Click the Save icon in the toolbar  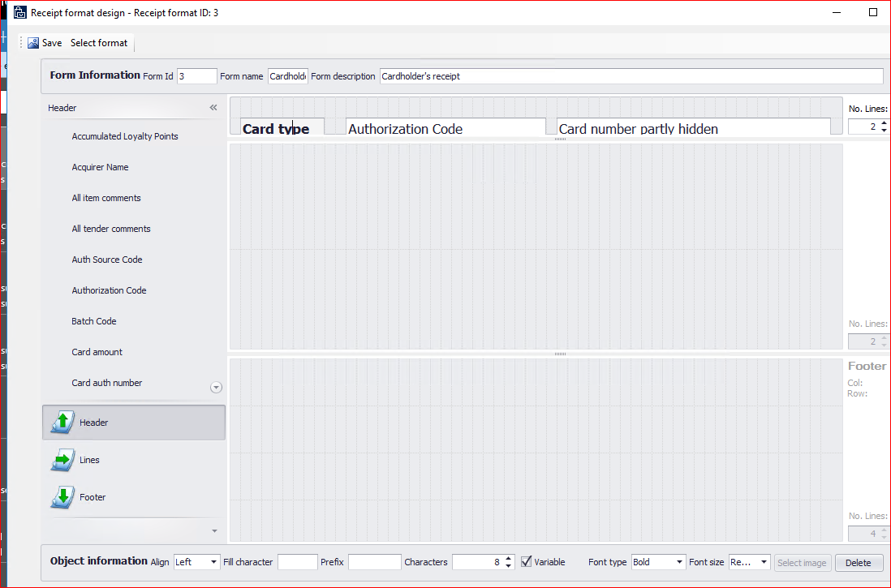[33, 43]
